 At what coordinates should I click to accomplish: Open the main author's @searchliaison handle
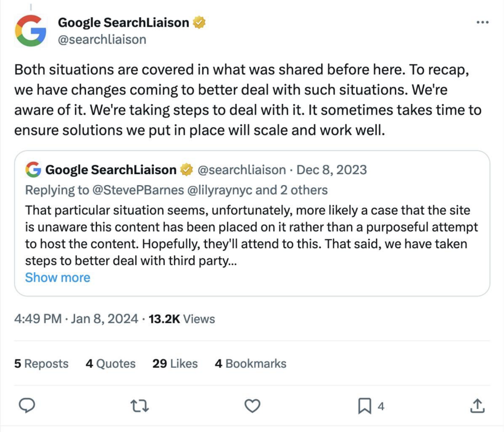102,39
